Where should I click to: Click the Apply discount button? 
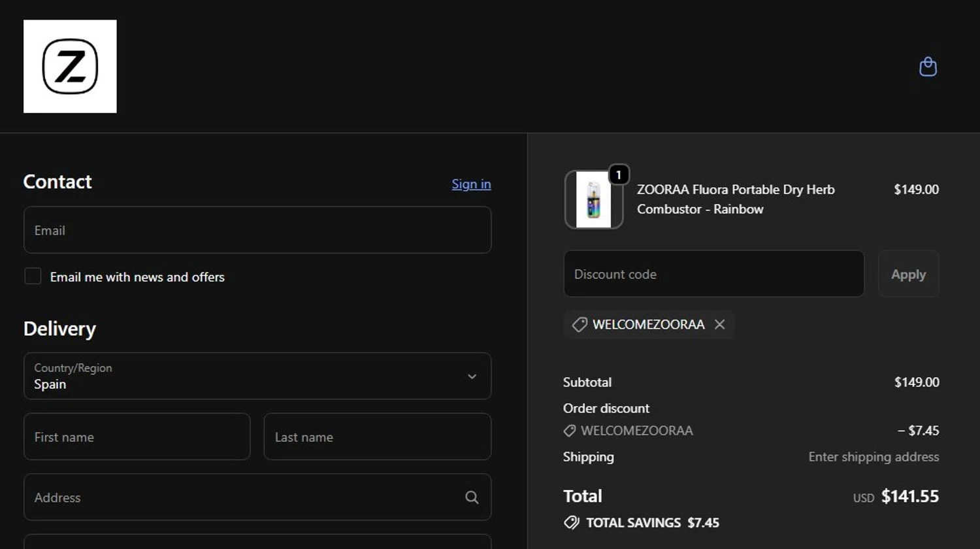coord(908,274)
